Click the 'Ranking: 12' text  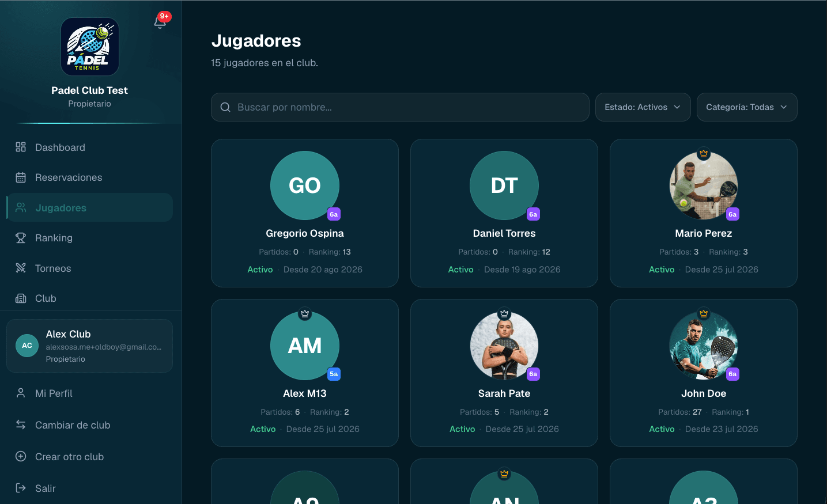coord(529,252)
